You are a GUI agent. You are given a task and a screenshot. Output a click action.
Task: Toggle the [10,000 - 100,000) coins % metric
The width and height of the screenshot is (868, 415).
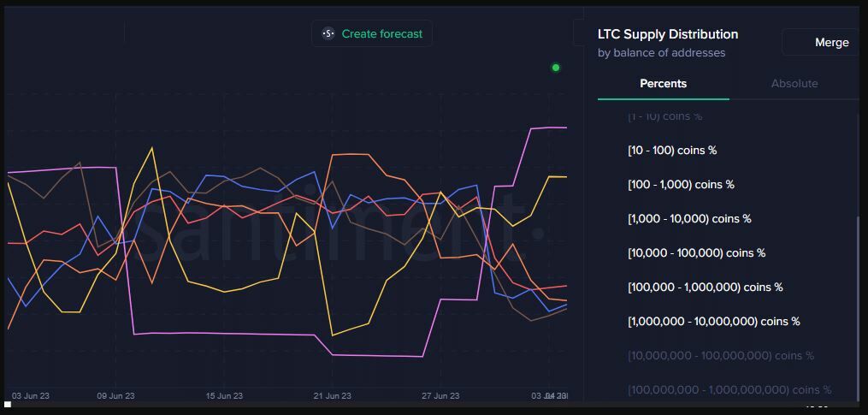point(696,253)
